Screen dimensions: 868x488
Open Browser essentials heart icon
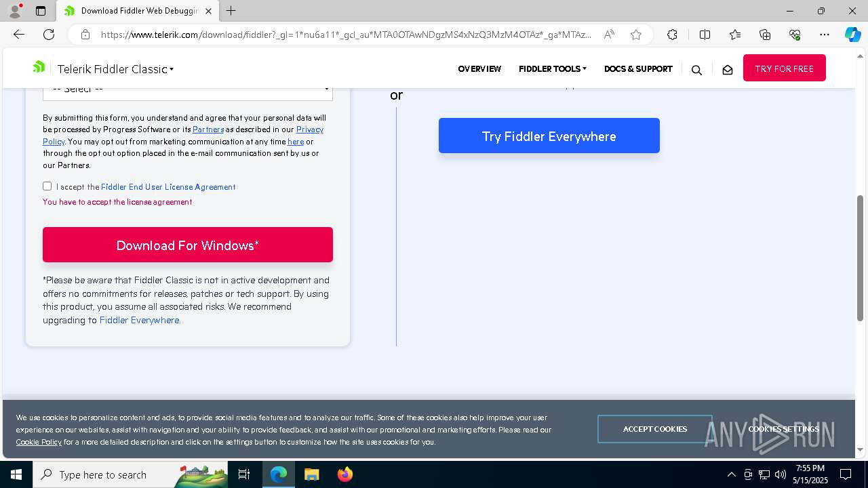(795, 35)
